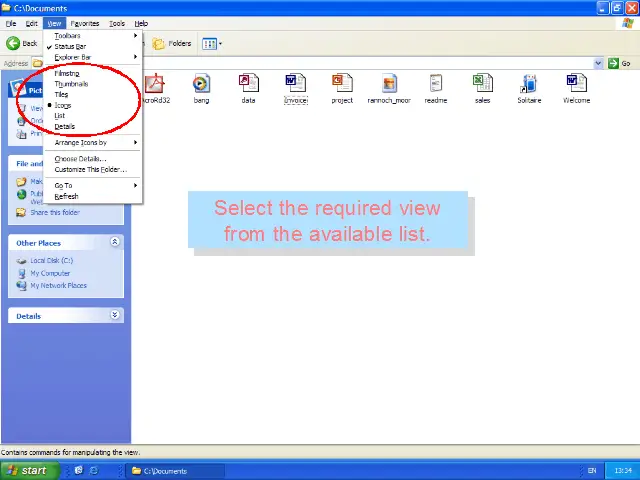Click the green Go button

[x=619, y=63]
